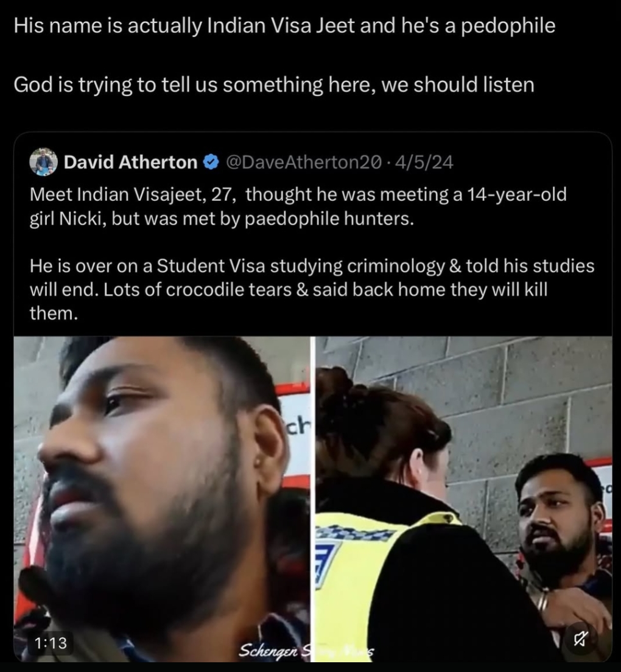Click the blue verified badge
This screenshot has width=621, height=672.
click(x=211, y=162)
